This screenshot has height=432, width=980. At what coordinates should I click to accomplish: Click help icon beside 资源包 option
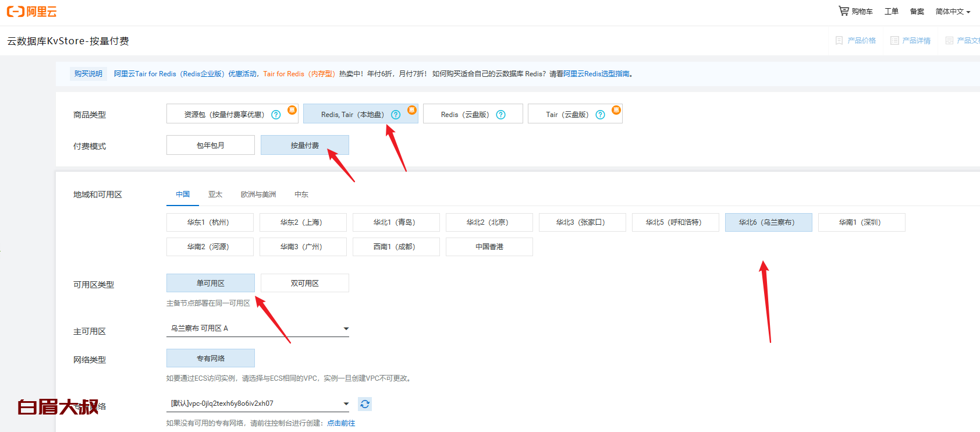(276, 115)
